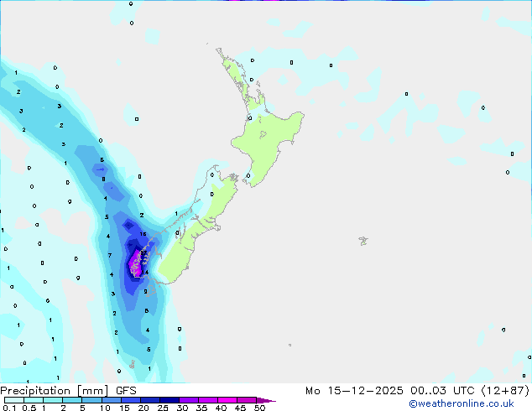Click the '00..03 UTC' time range text
The width and height of the screenshot is (532, 411).
pos(442,391)
